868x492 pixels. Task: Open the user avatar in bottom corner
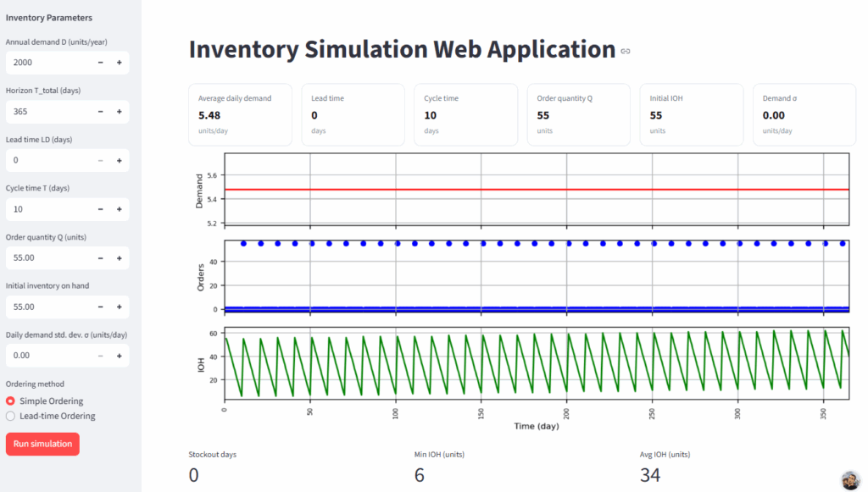850,480
